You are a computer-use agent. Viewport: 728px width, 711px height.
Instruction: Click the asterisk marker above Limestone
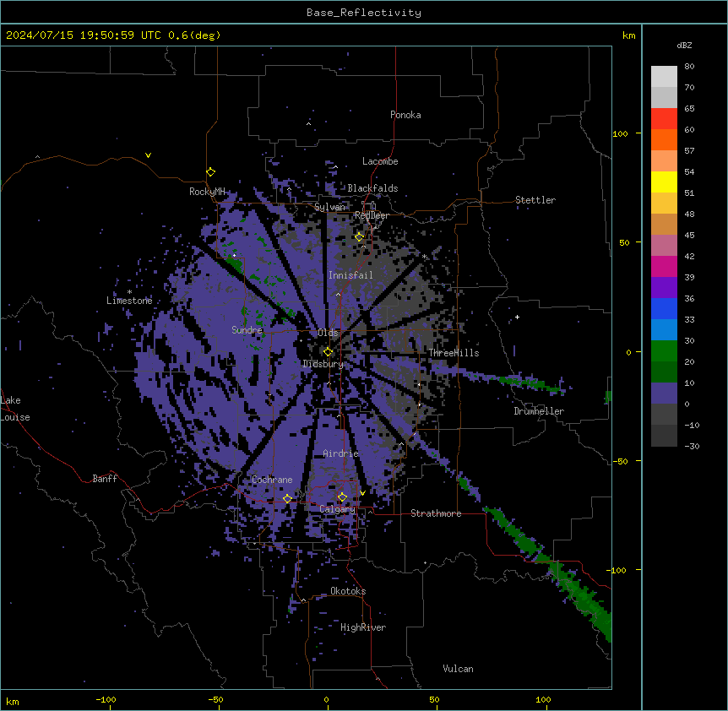coord(129,292)
